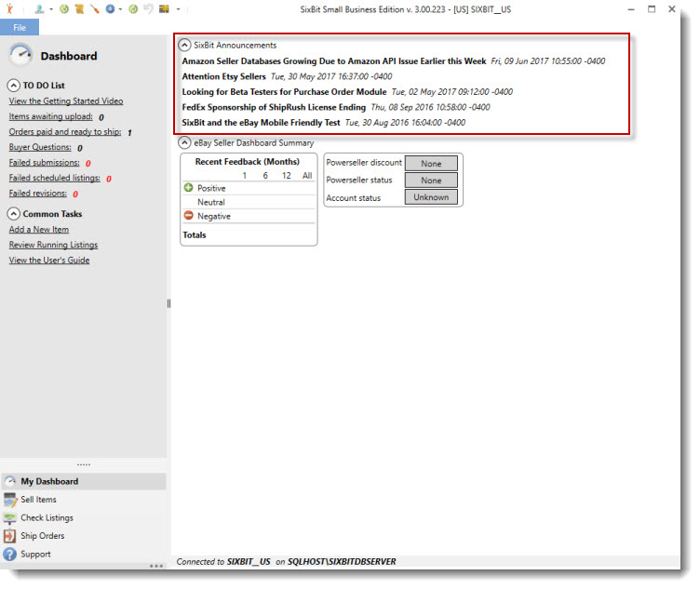This screenshot has width=700, height=589.
Task: Switch to Check Listings mode
Action: pos(84,517)
